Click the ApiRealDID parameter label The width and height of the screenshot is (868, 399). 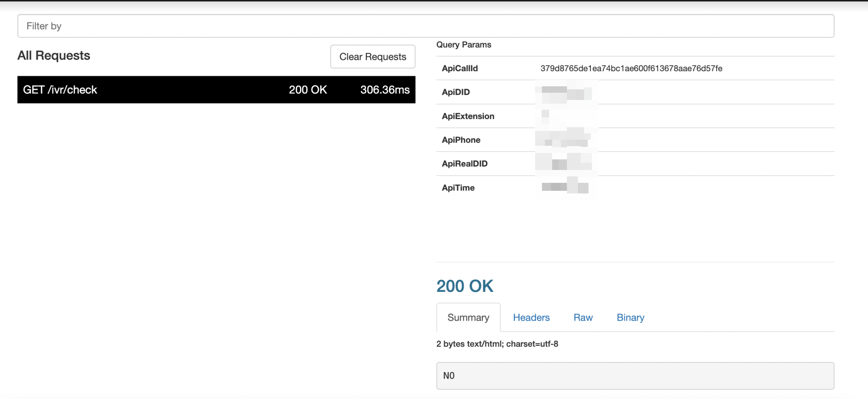(464, 164)
